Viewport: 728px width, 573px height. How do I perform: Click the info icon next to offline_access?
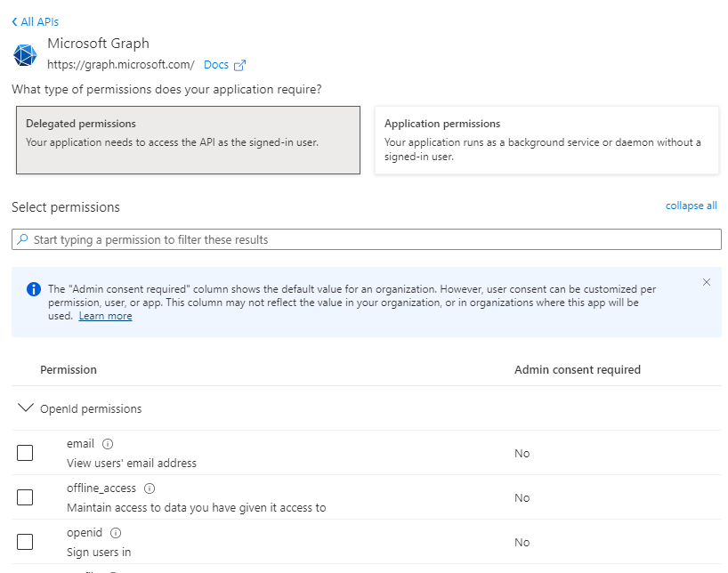click(150, 488)
